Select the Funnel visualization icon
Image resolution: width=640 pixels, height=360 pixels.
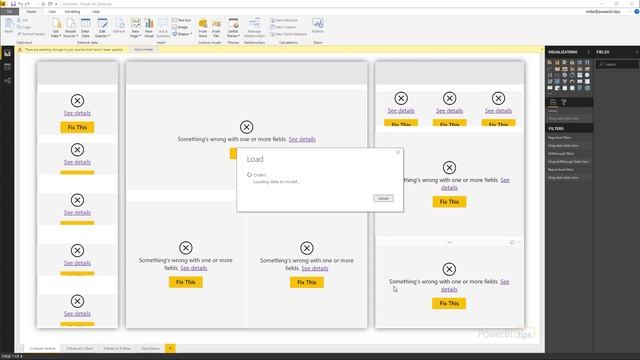(565, 82)
